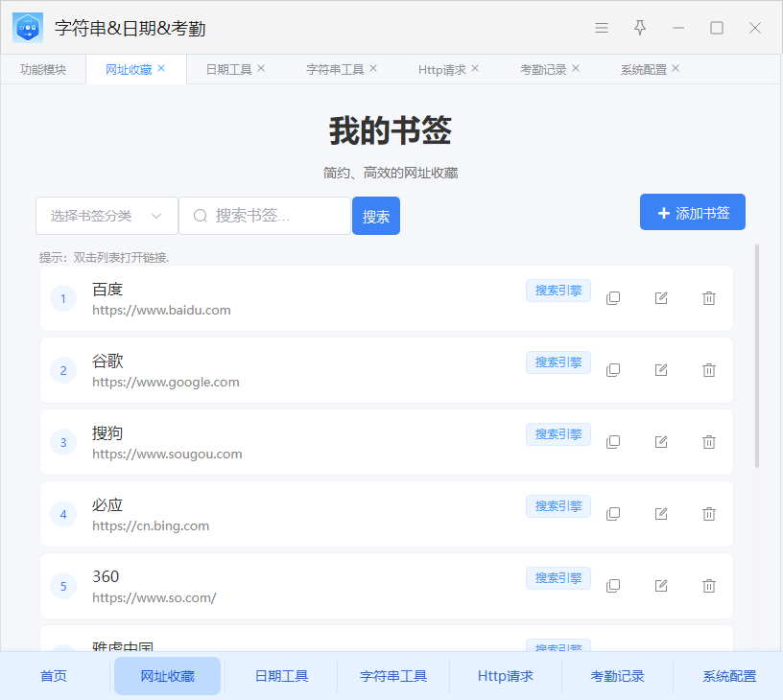Click the number 1 badge
This screenshot has width=783, height=700.
pyautogui.click(x=63, y=298)
